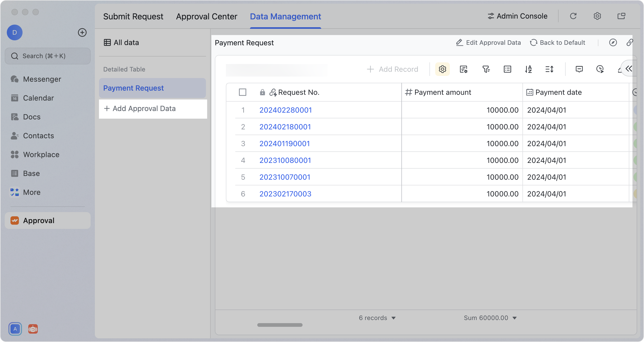Check the checkbox for record 202402280001
This screenshot has width=644, height=342.
pyautogui.click(x=242, y=110)
